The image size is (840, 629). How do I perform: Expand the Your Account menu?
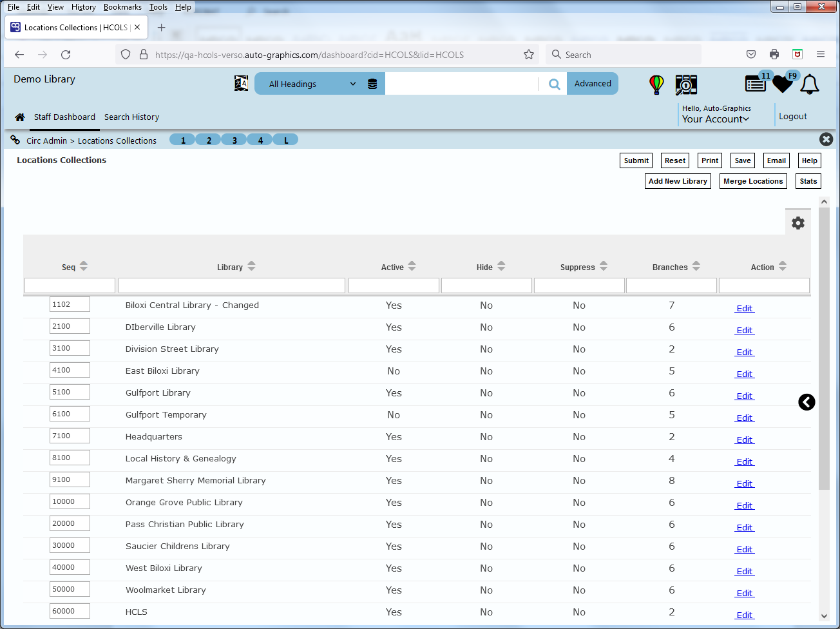[716, 119]
